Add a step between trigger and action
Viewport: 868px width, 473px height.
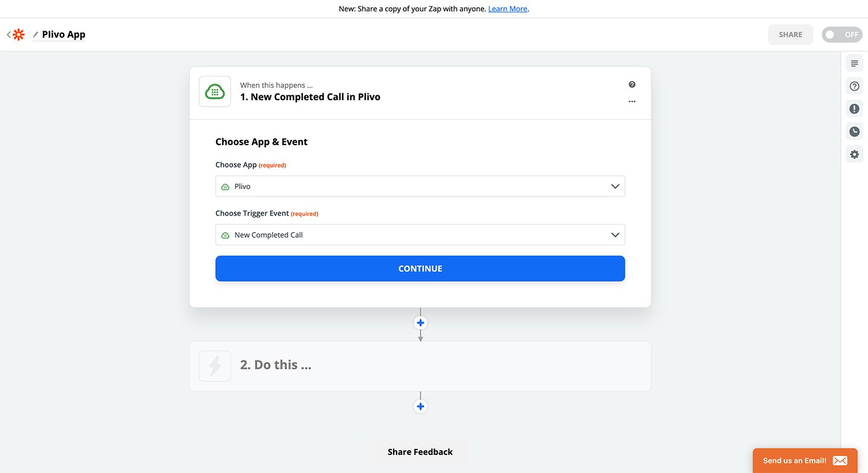(x=421, y=323)
